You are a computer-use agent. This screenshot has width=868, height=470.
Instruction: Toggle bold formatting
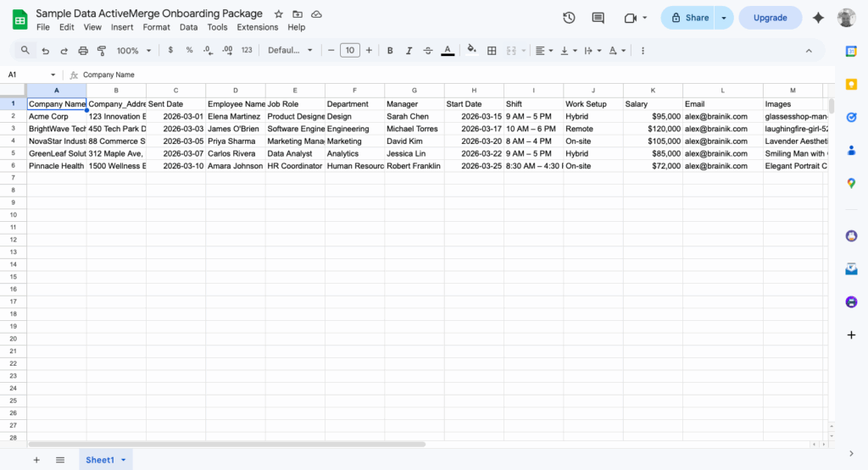[x=390, y=51]
